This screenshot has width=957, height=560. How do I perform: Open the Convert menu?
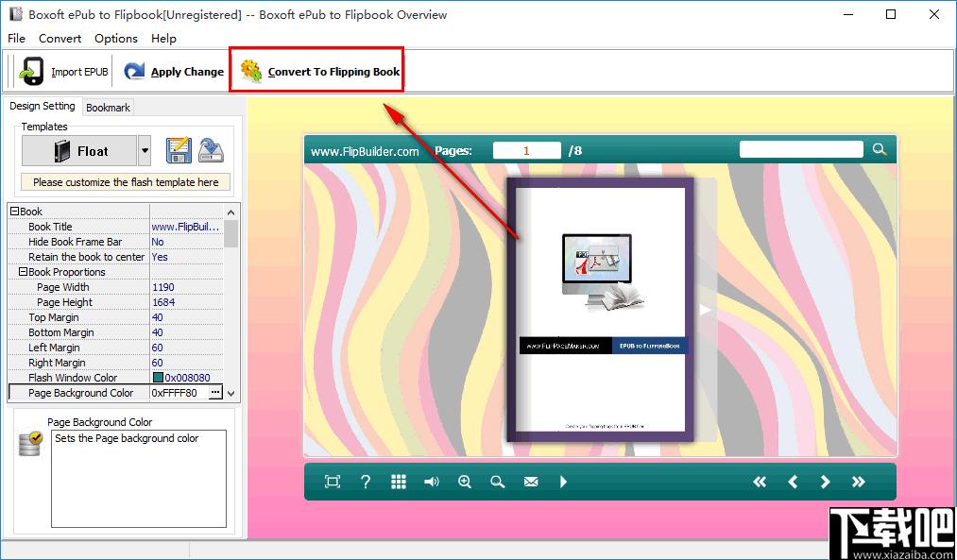60,39
